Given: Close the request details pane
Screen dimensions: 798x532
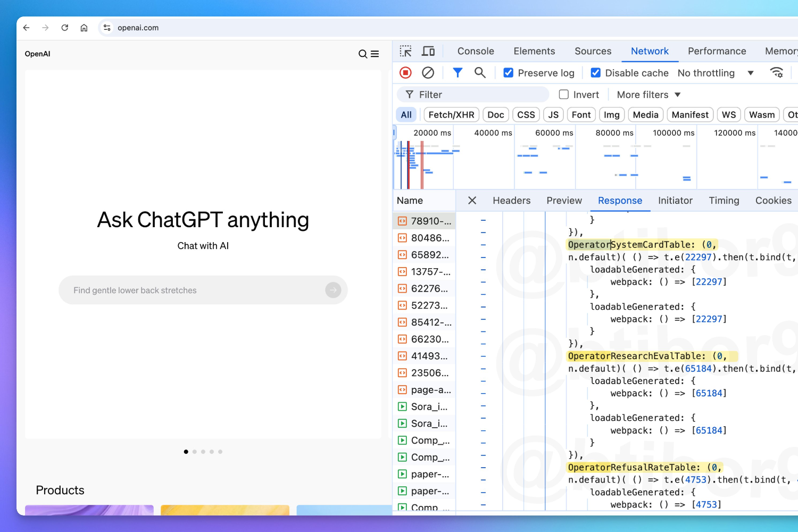Looking at the screenshot, I should coord(472,201).
